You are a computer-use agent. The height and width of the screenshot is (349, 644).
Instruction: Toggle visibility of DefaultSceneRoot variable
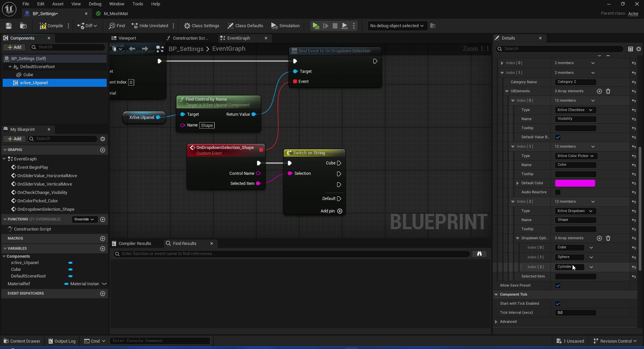70,276
